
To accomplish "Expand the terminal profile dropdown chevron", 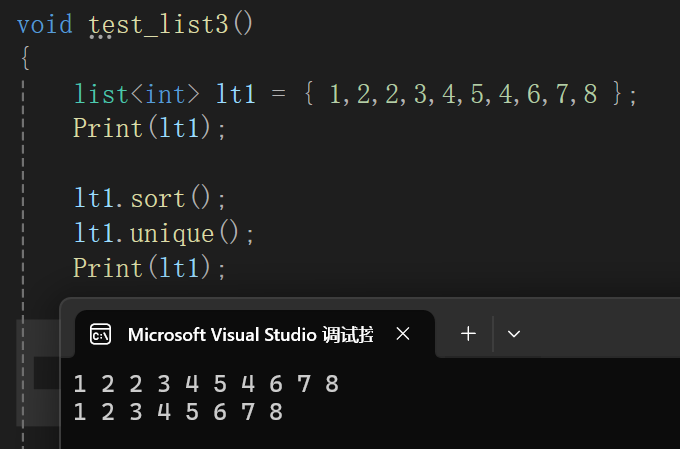I will pos(514,334).
